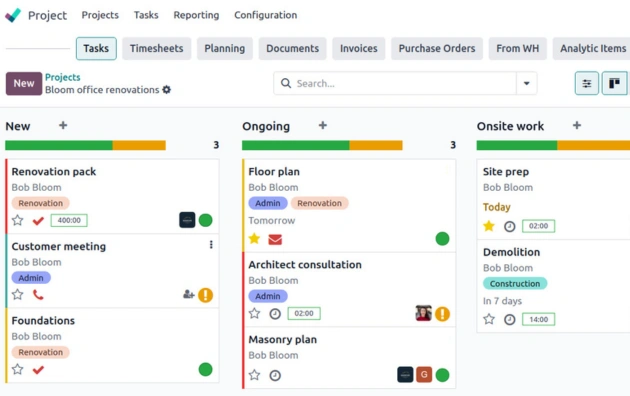Change green status dot on Floor plan
The width and height of the screenshot is (630, 396).
pos(442,239)
